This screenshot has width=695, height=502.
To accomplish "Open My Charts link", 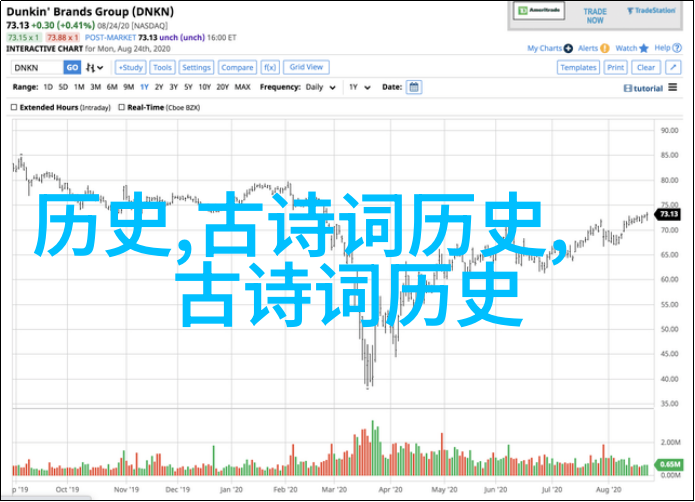I will coord(544,48).
